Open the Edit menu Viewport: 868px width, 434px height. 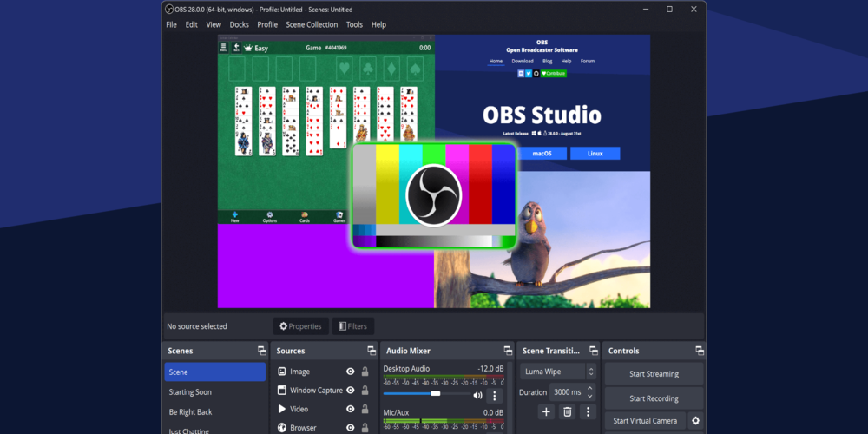tap(192, 24)
